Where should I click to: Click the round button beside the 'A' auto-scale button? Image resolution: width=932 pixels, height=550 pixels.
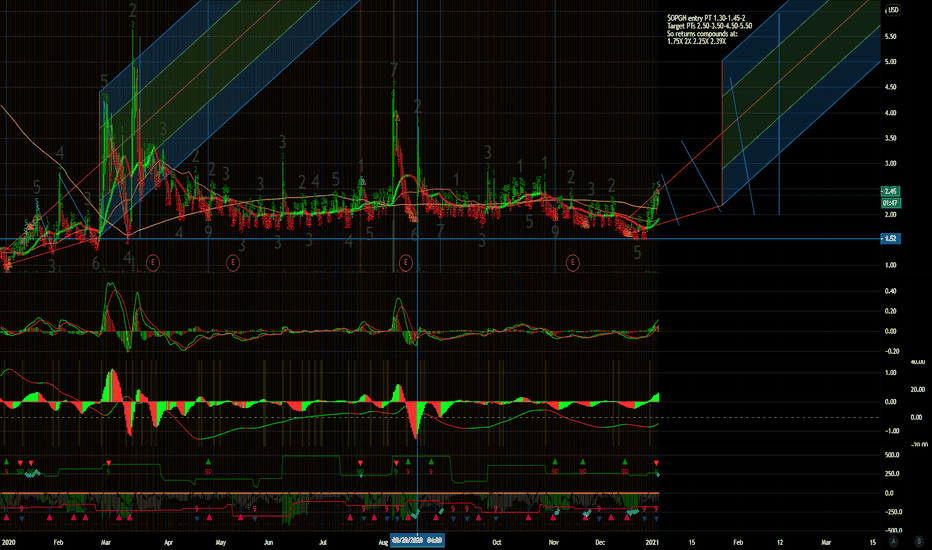point(918,542)
